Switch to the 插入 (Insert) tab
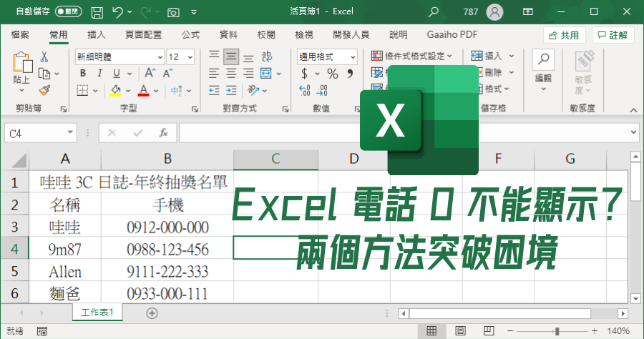The image size is (644, 339). point(96,35)
